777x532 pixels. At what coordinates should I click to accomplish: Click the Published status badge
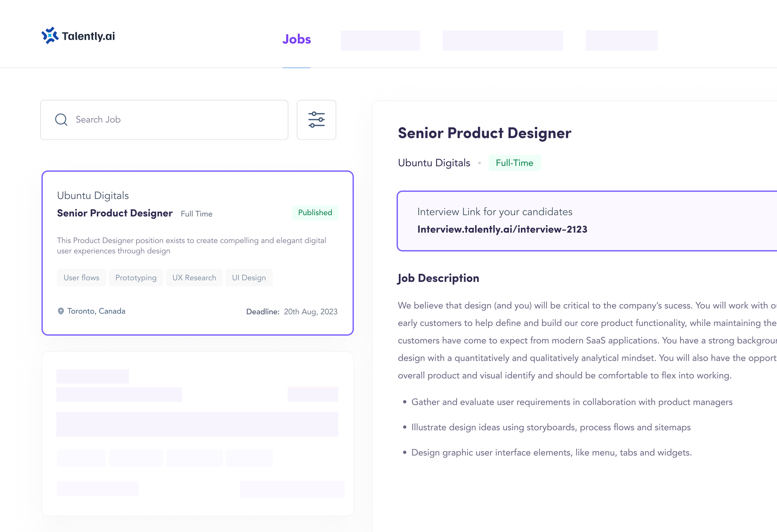click(x=315, y=213)
